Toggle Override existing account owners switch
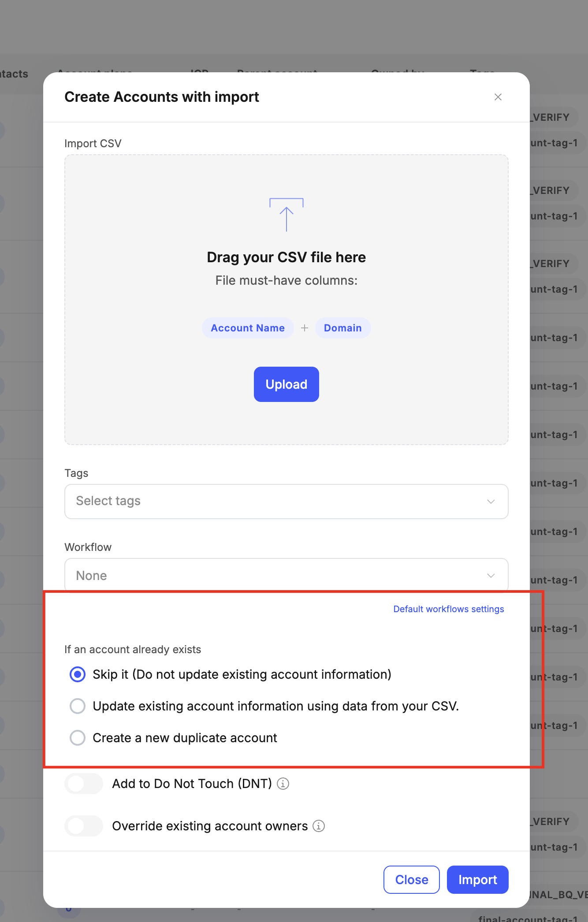Image resolution: width=588 pixels, height=922 pixels. 84,826
